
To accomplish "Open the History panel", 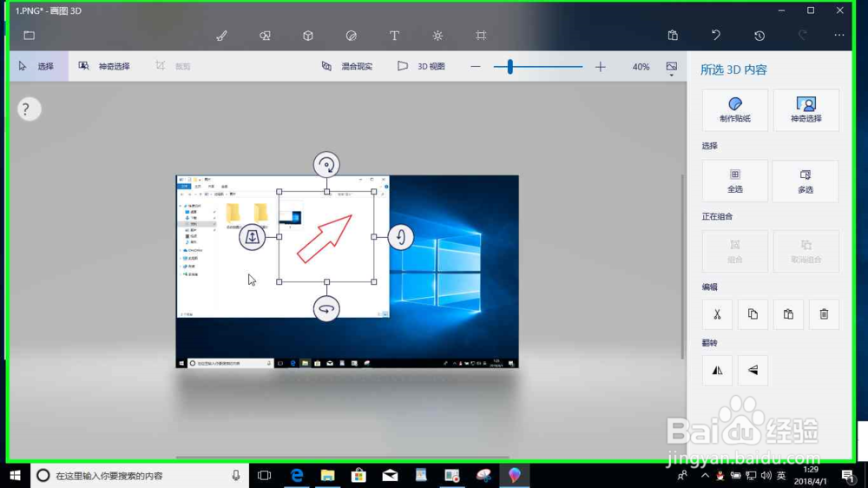I will (759, 36).
